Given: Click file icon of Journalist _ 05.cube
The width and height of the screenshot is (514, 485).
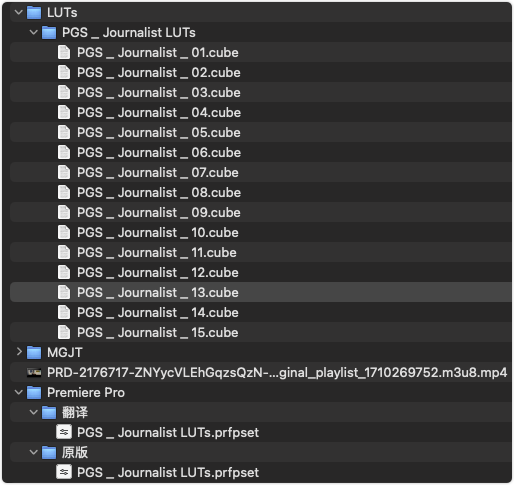Looking at the screenshot, I should pyautogui.click(x=64, y=132).
